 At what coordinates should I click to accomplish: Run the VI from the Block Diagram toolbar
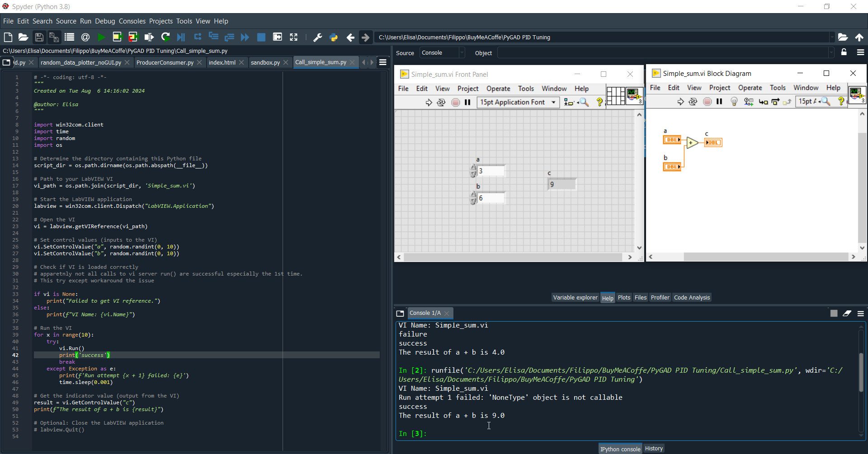[x=680, y=102]
